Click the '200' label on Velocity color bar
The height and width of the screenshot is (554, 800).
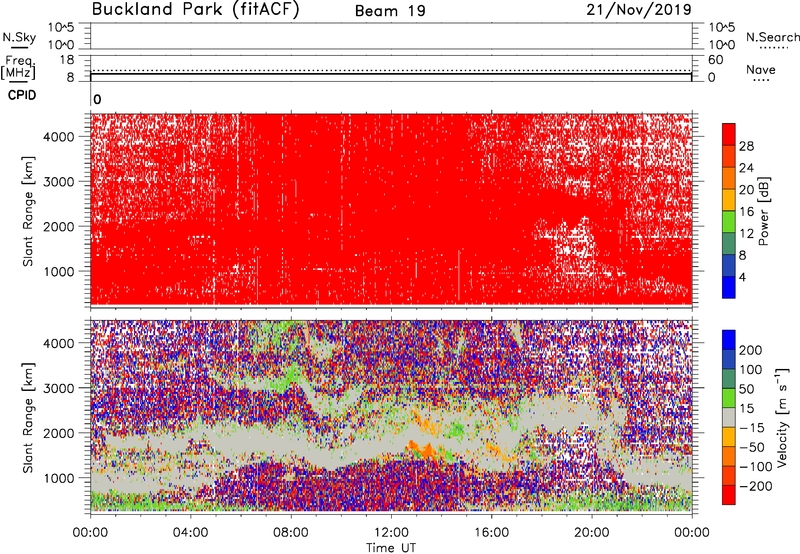click(x=750, y=350)
